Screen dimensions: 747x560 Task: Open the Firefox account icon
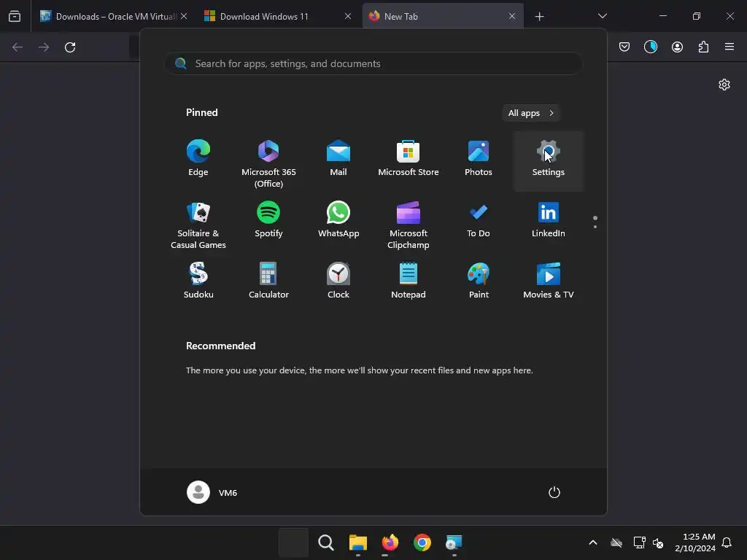pos(677,47)
